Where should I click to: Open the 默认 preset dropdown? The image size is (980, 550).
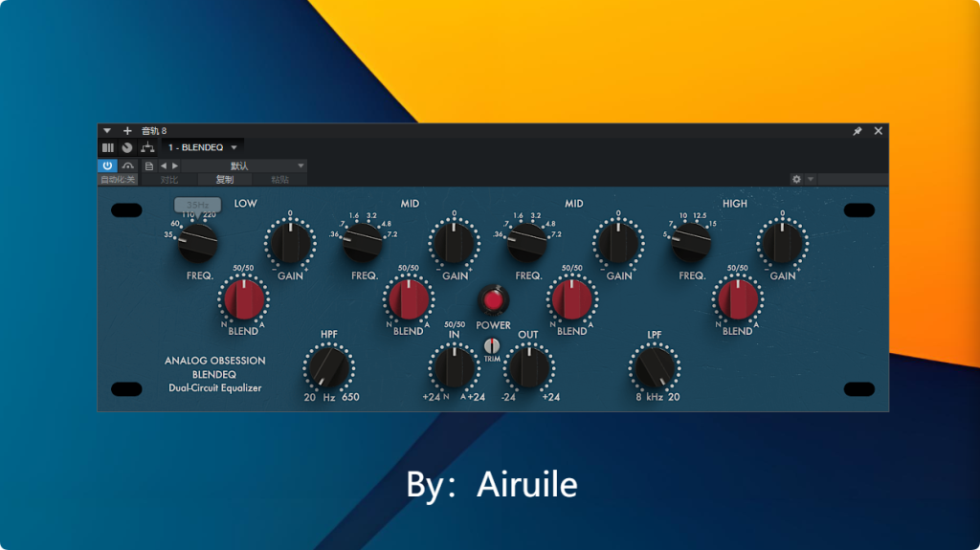click(244, 165)
